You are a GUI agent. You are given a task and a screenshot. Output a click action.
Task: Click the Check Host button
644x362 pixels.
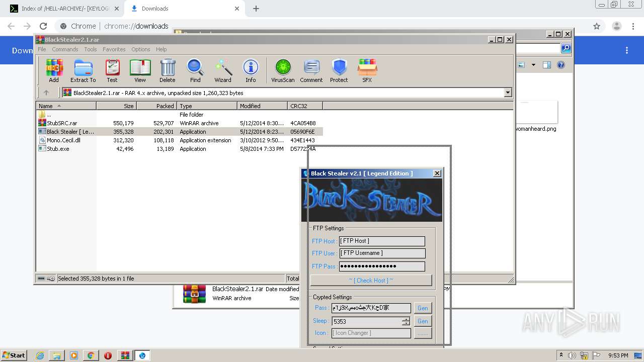tap(371, 280)
